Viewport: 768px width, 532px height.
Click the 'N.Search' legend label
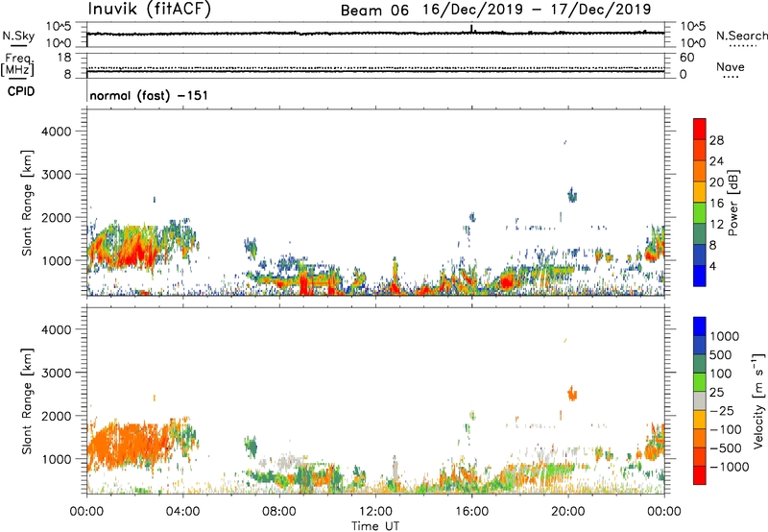(x=741, y=36)
